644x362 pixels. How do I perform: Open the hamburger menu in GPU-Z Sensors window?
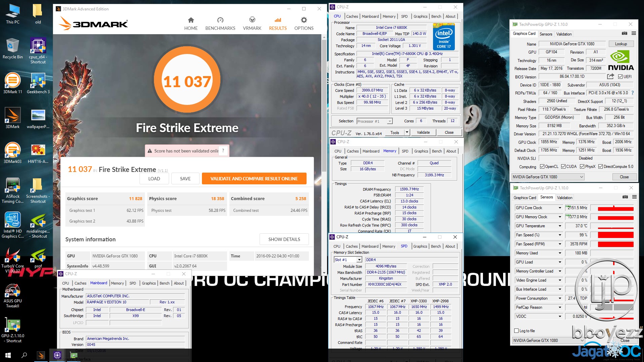tap(634, 197)
